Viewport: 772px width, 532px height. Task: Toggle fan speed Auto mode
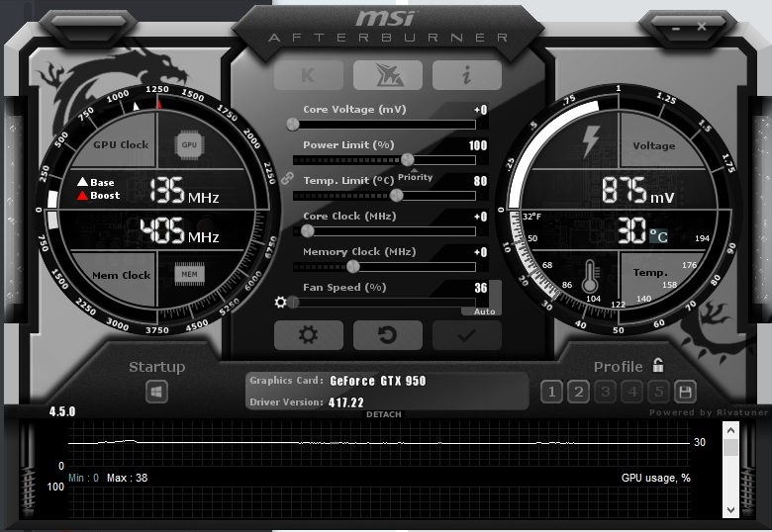485,310
